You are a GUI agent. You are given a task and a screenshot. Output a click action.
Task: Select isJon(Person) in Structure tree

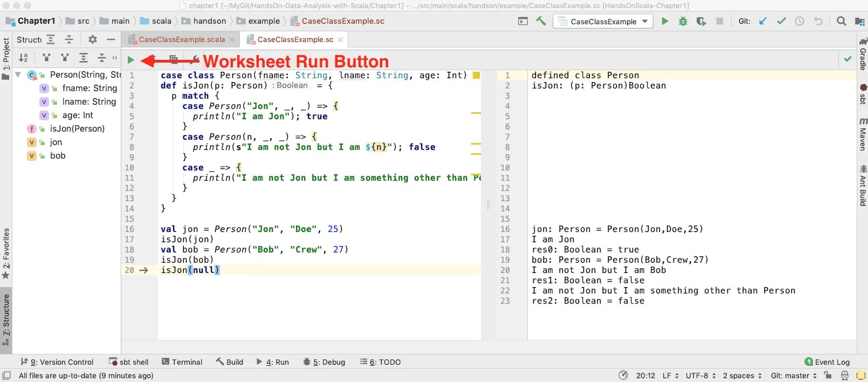77,128
